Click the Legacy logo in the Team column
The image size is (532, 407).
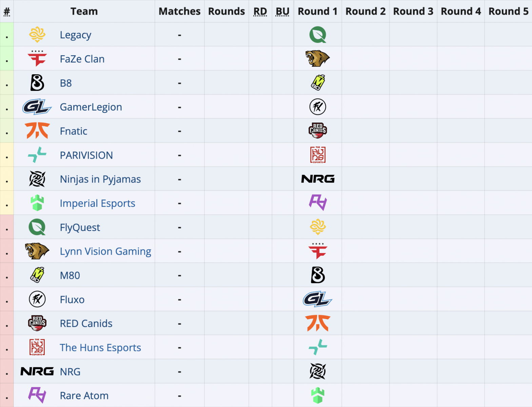coord(37,35)
